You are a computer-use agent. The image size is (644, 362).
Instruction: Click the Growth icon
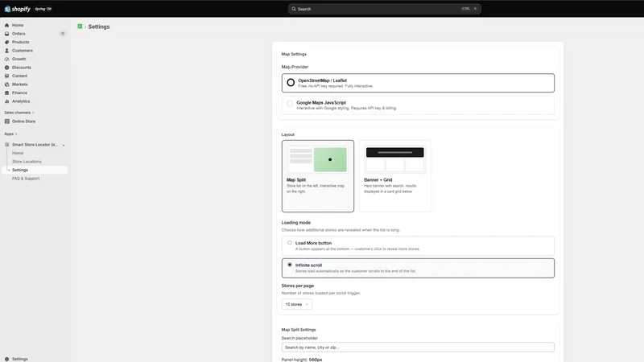[6, 59]
